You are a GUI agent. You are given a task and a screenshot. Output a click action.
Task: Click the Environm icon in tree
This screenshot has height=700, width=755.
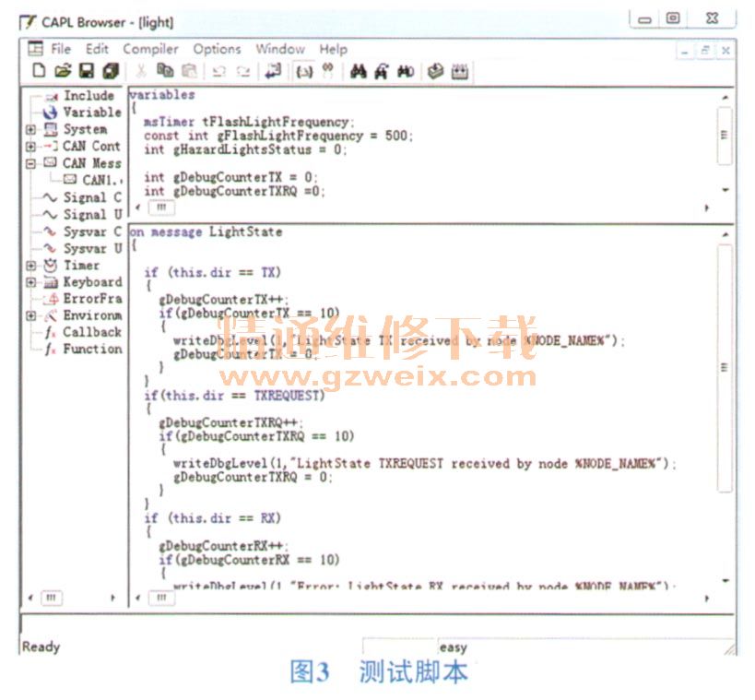[x=50, y=316]
